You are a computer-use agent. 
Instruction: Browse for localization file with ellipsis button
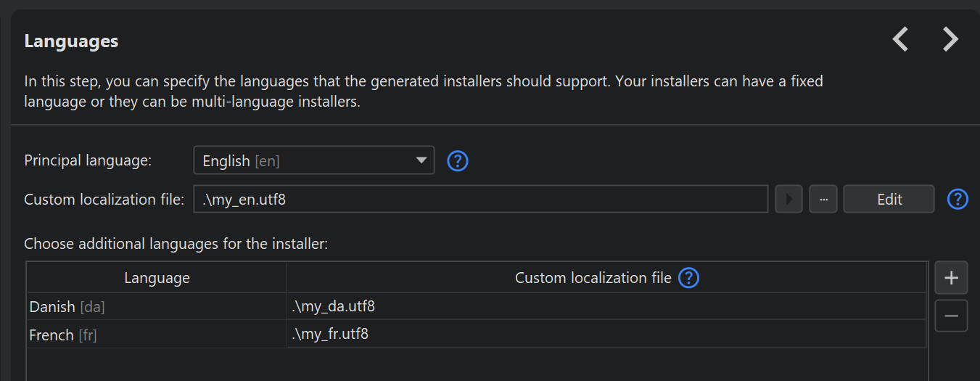pos(823,199)
